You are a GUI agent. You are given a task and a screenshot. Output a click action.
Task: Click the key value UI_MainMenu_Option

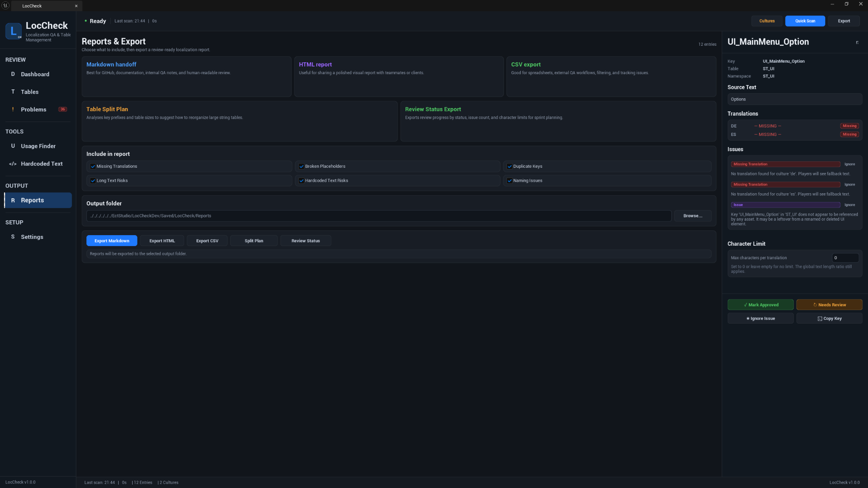[x=784, y=61]
